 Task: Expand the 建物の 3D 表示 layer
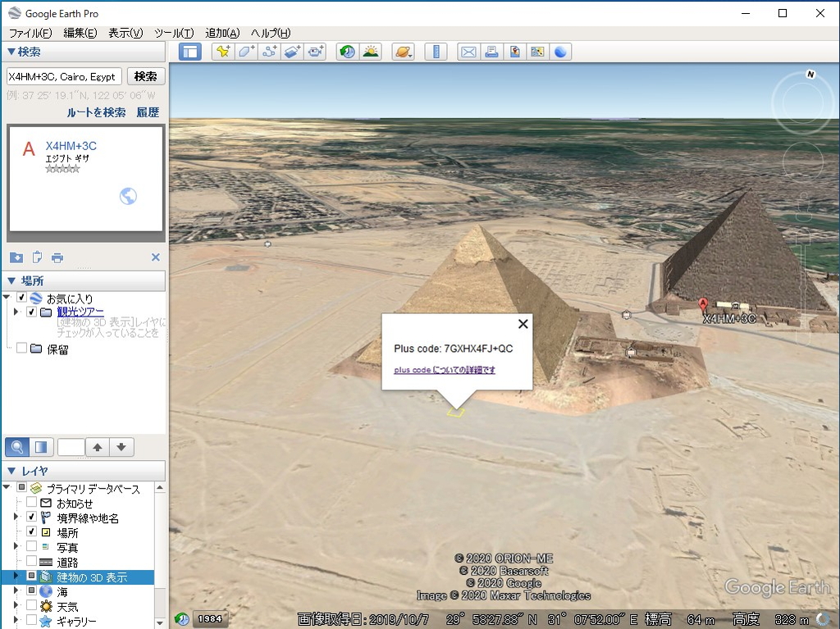[16, 577]
